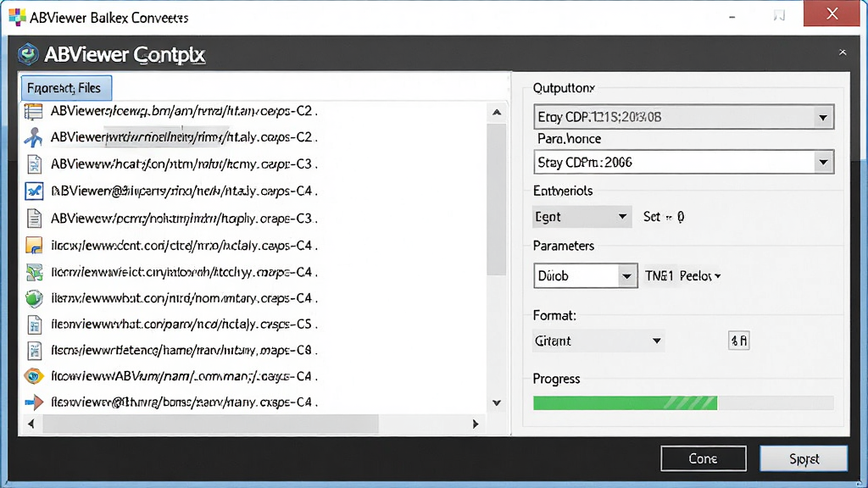Image resolution: width=868 pixels, height=488 pixels.
Task: Click the horizontal scrollbar thumb below the file list
Action: pos(210,424)
